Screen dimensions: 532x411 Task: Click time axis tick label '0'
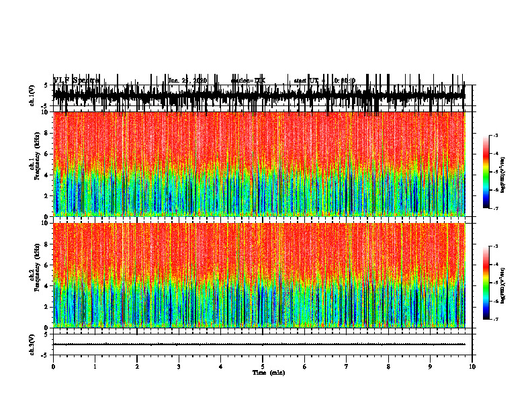point(53,367)
